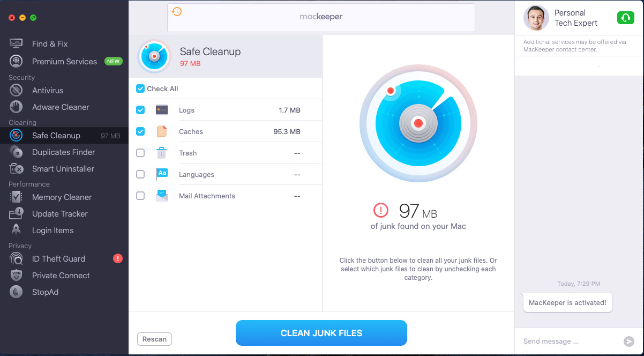Click the ID Theft Guard red alert badge
The image size is (644, 356).
(118, 259)
